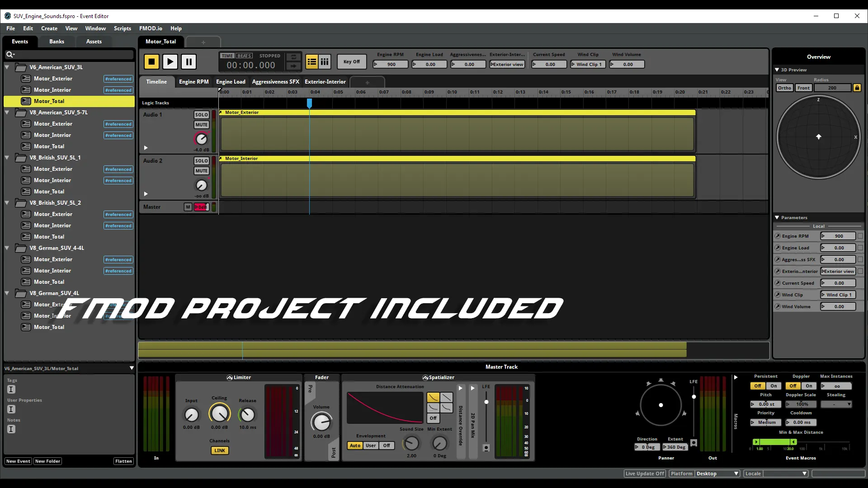The image size is (868, 488).
Task: Click the New Event button
Action: click(18, 461)
